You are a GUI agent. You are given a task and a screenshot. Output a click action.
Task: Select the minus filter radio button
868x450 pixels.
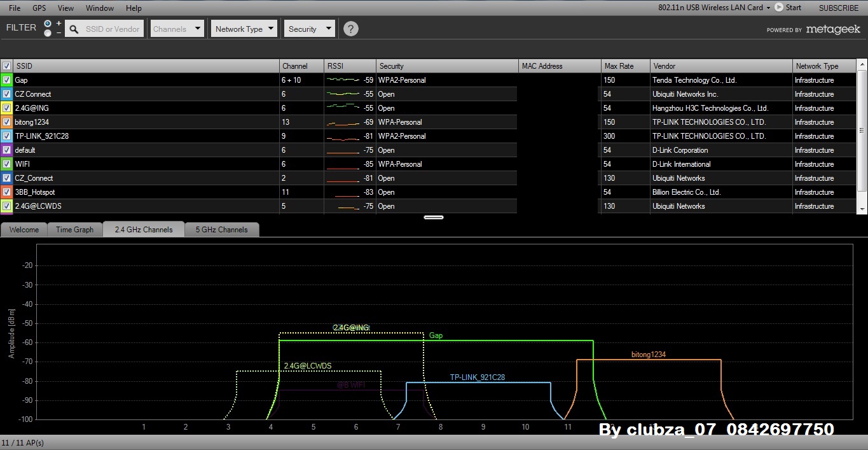[48, 33]
